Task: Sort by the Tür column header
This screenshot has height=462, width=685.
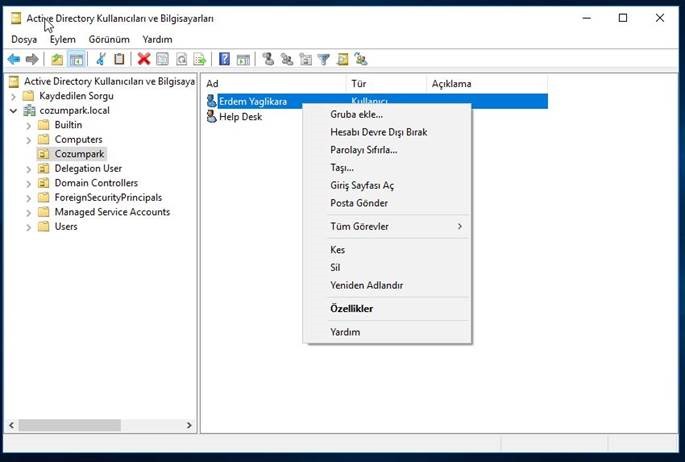Action: pyautogui.click(x=386, y=83)
